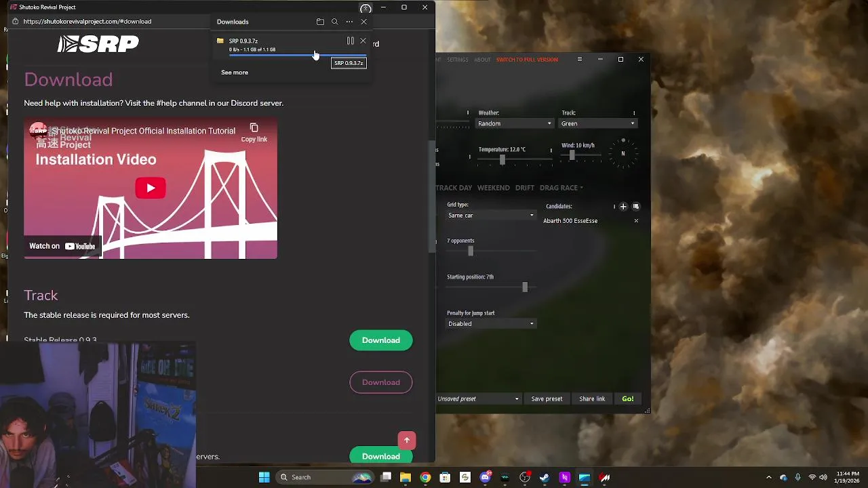Click the Go! button
868x488 pixels.
point(628,399)
